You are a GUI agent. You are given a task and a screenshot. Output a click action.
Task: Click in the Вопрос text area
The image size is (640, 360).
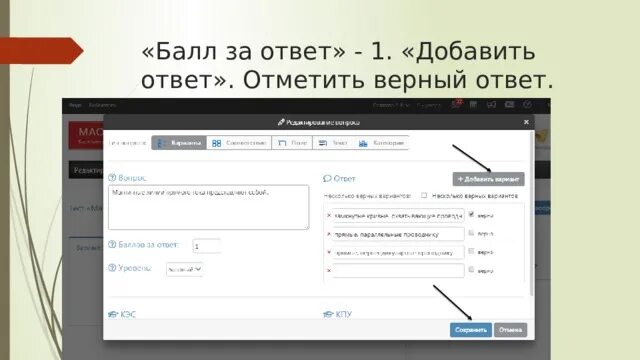(x=209, y=207)
